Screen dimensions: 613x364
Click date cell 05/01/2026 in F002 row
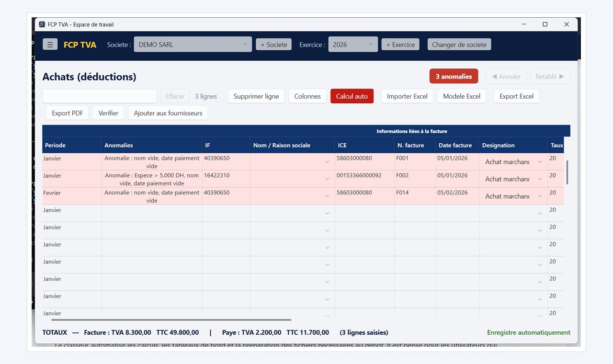457,179
